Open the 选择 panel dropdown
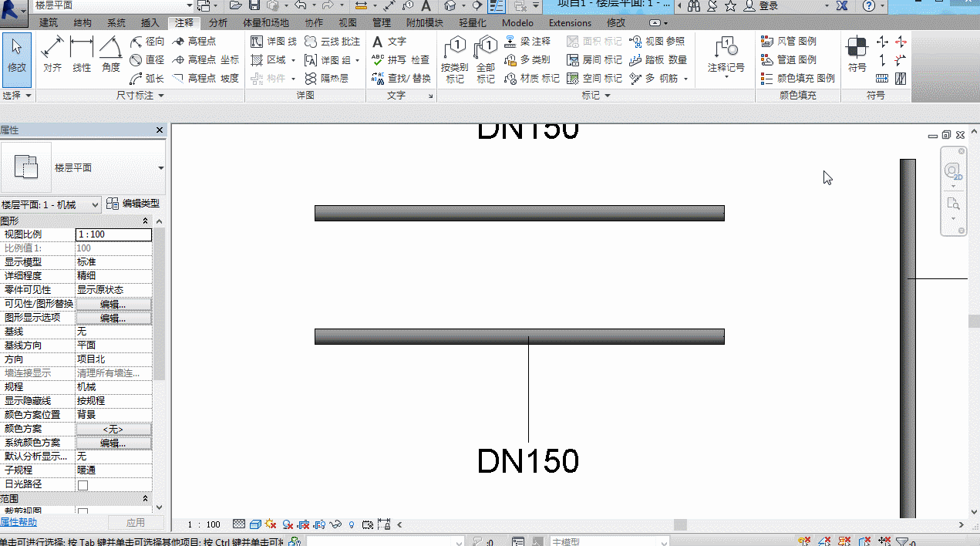 [29, 96]
